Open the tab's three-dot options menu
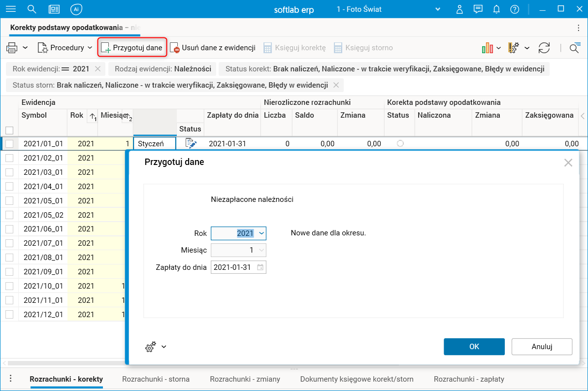The image size is (588, 391). [579, 28]
